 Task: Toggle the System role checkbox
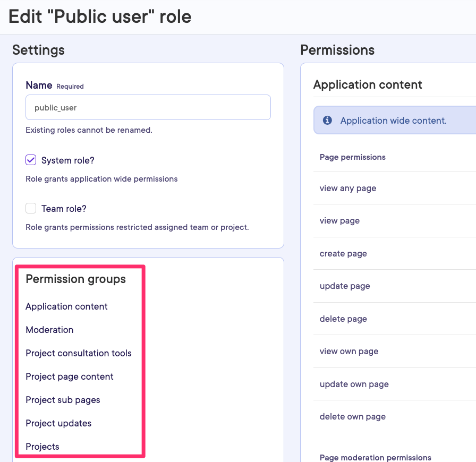click(x=31, y=160)
